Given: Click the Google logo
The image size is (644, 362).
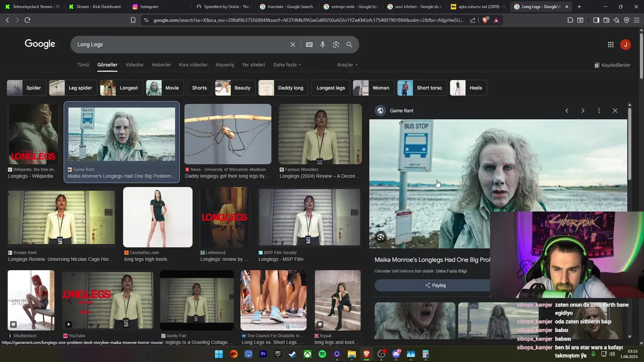Looking at the screenshot, I should pos(40,44).
